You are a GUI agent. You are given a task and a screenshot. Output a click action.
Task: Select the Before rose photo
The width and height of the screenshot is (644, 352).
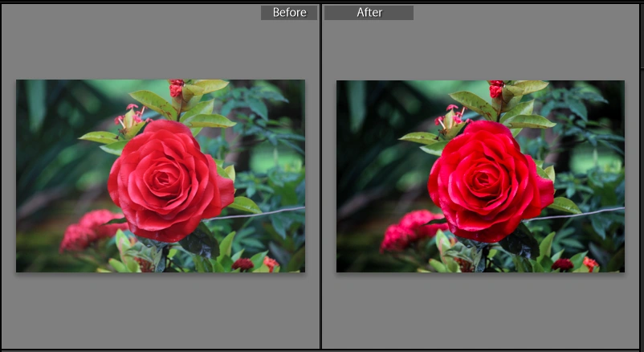pyautogui.click(x=161, y=175)
